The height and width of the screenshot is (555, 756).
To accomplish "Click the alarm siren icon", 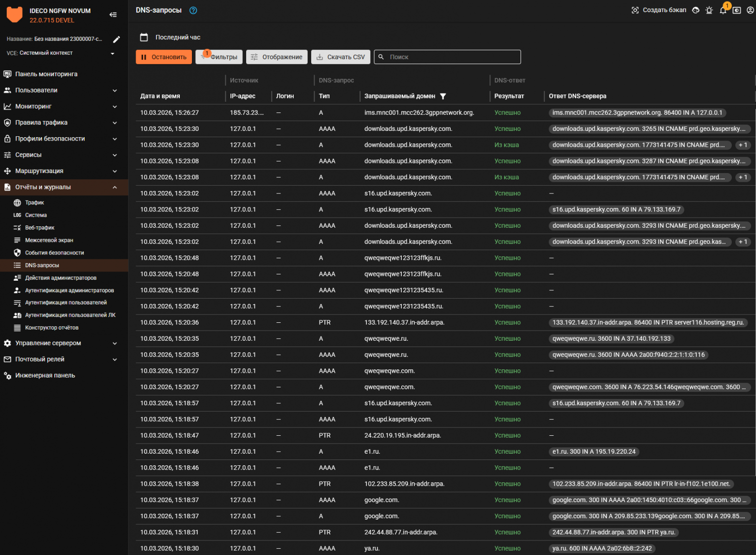I will point(709,10).
